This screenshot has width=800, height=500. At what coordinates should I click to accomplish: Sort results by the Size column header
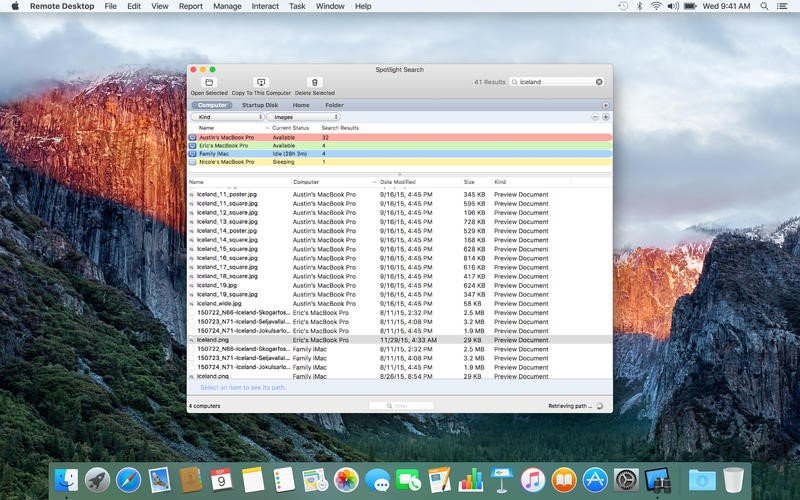(469, 182)
